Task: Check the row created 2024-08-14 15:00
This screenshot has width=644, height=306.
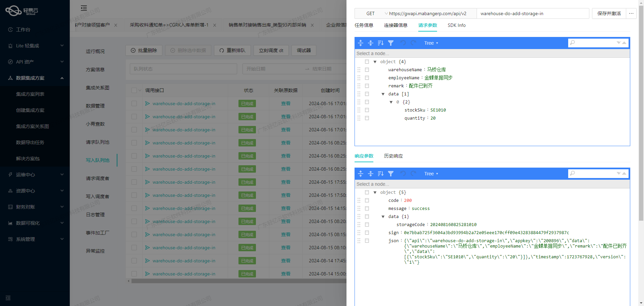Action: (134, 274)
